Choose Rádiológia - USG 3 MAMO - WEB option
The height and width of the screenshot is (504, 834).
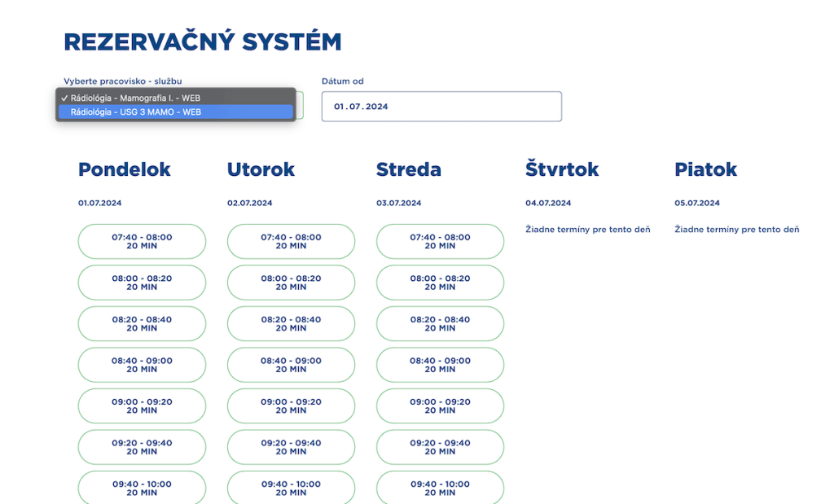176,112
